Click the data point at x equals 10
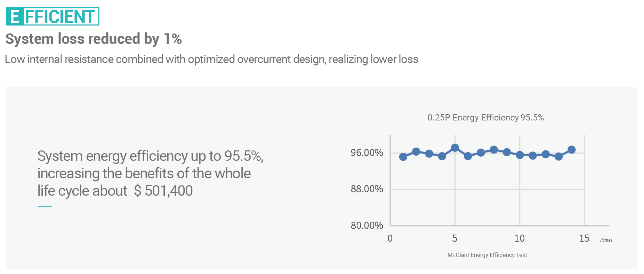Viewport: 644px width, 274px height. [x=520, y=155]
